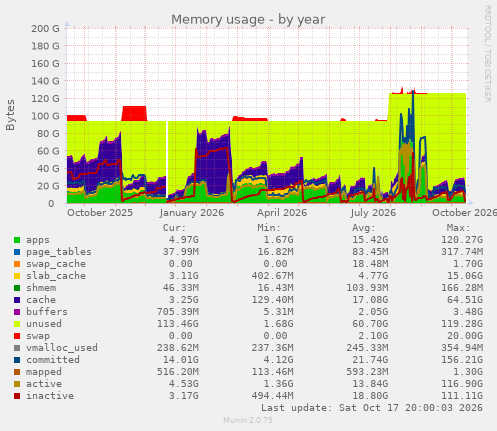The width and height of the screenshot is (497, 431).
Task: Select the 'buffers' legend label
Action: (x=47, y=312)
